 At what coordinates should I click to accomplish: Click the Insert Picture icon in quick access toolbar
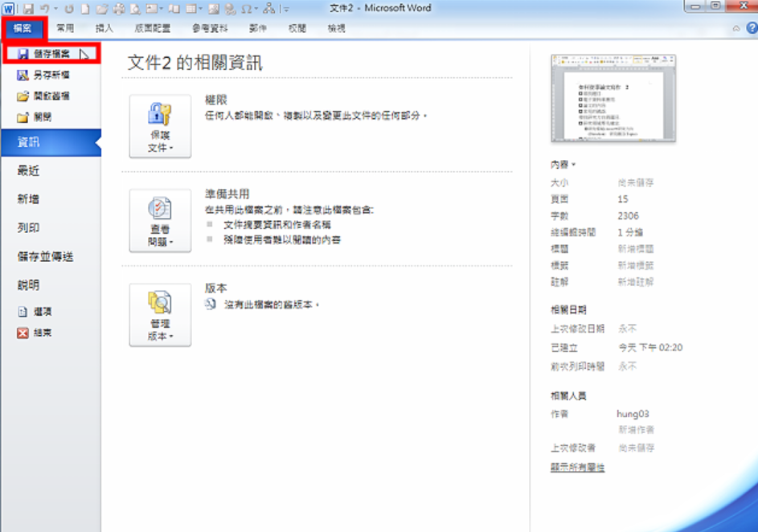point(214,9)
